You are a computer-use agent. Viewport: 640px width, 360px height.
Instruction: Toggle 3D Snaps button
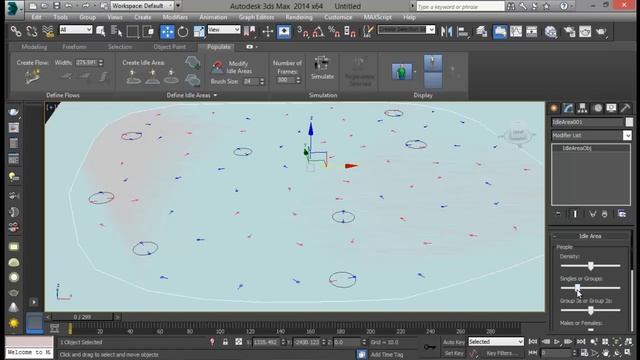(302, 31)
